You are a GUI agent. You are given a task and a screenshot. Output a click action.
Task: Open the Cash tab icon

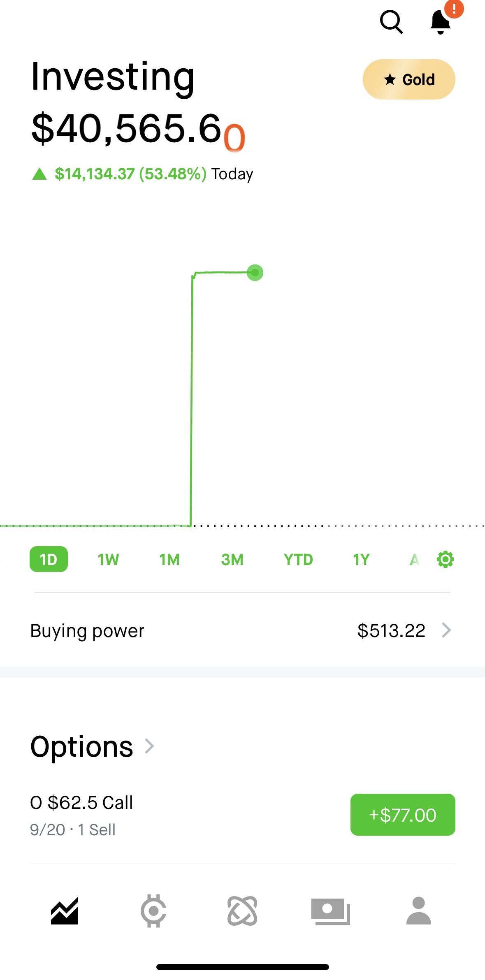pyautogui.click(x=330, y=911)
